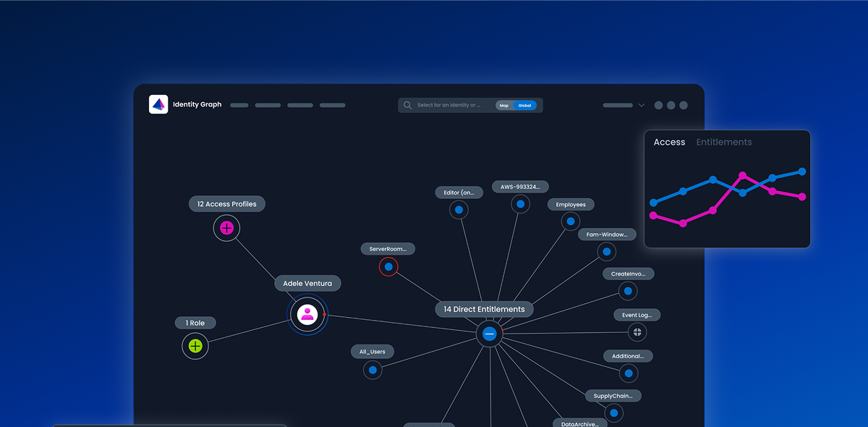Click the 1 Role label

click(x=195, y=322)
